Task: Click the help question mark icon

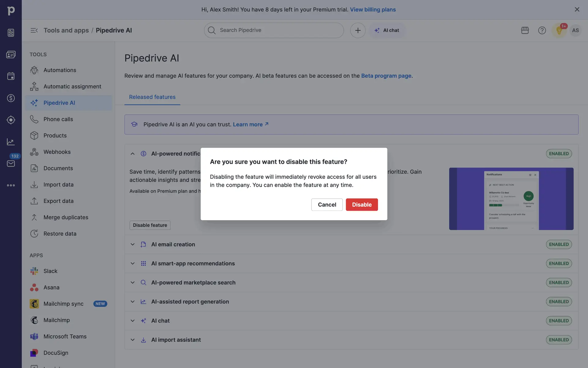Action: coord(542,30)
